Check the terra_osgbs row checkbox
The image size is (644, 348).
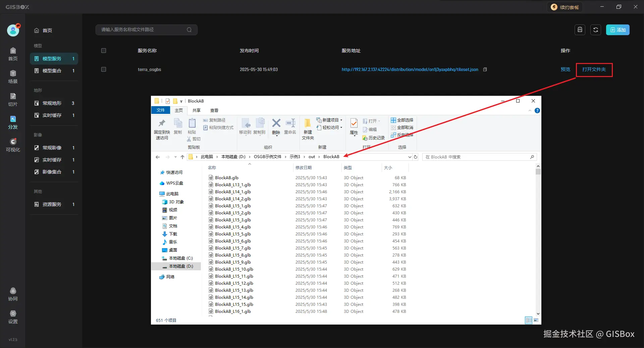point(104,69)
